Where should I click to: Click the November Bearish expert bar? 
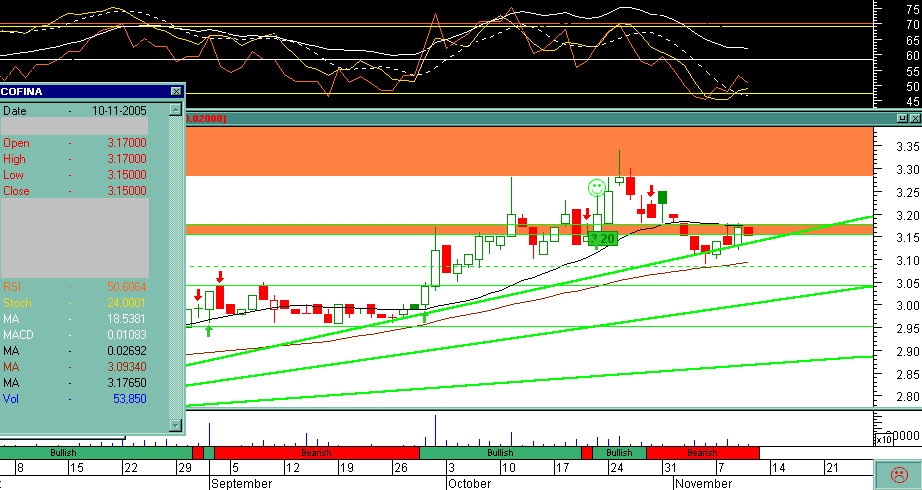[x=703, y=453]
